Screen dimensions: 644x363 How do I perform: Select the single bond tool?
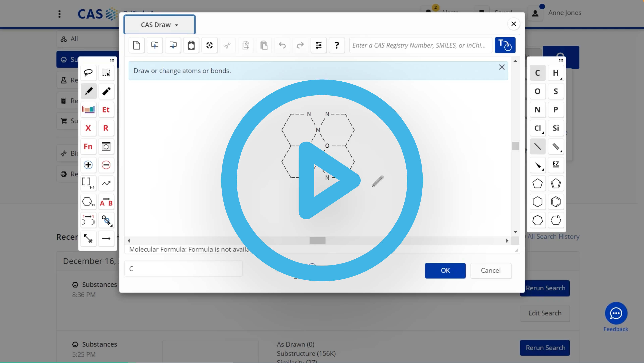click(x=538, y=146)
